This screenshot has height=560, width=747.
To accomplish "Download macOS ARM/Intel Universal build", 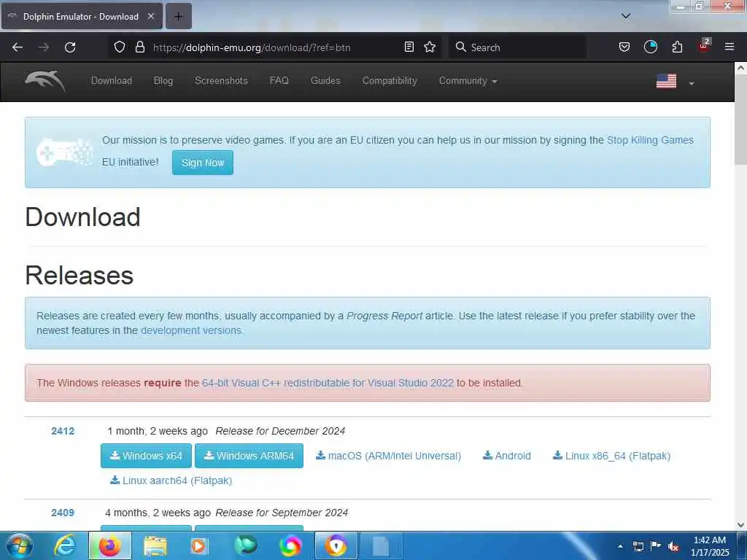I will pos(388,456).
